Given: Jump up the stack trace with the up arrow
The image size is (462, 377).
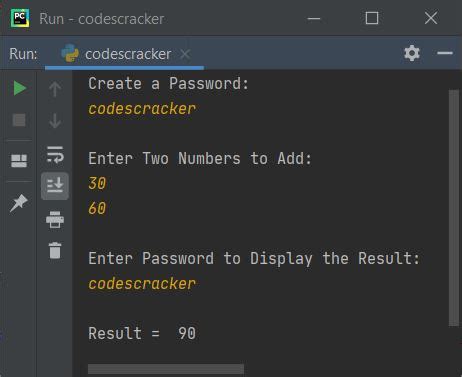Looking at the screenshot, I should [55, 89].
